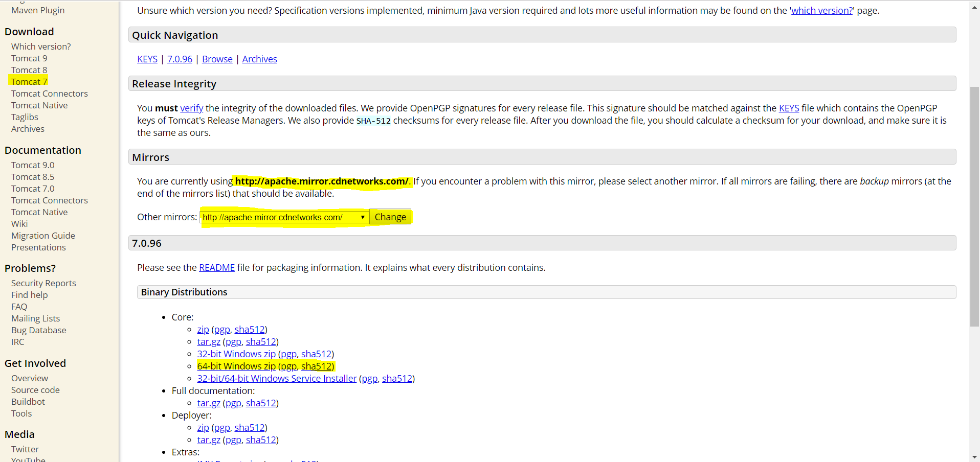The height and width of the screenshot is (462, 980).
Task: Open the README file link
Action: point(217,268)
